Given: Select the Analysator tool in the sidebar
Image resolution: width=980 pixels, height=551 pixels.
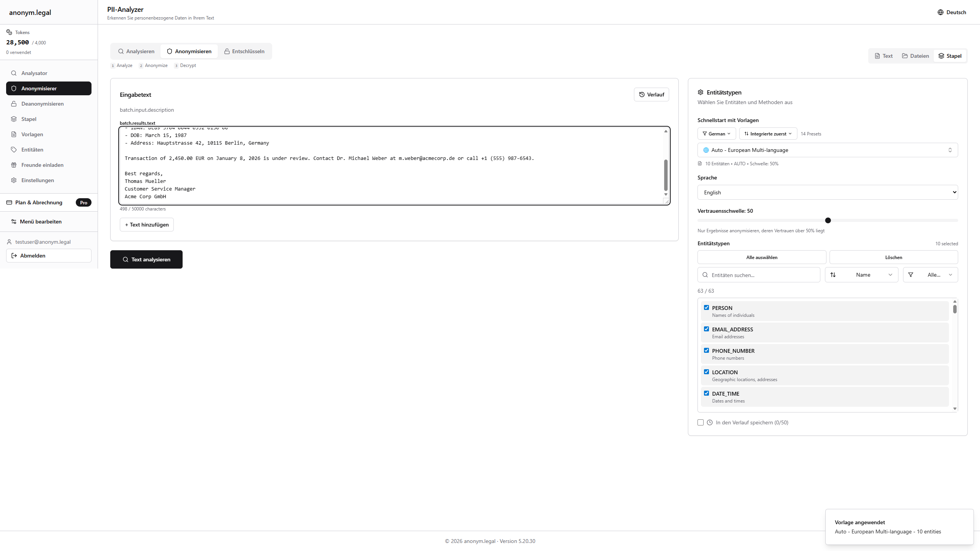Looking at the screenshot, I should tap(34, 73).
